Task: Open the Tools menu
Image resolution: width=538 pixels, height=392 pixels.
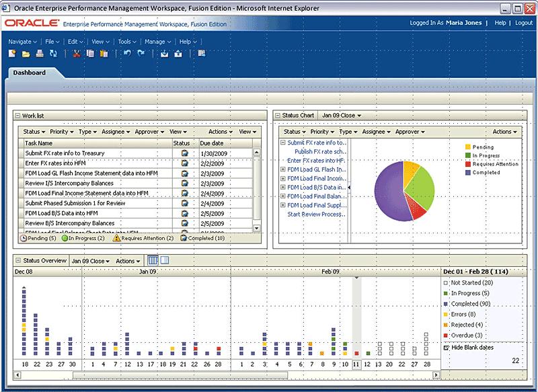Action: click(x=127, y=42)
